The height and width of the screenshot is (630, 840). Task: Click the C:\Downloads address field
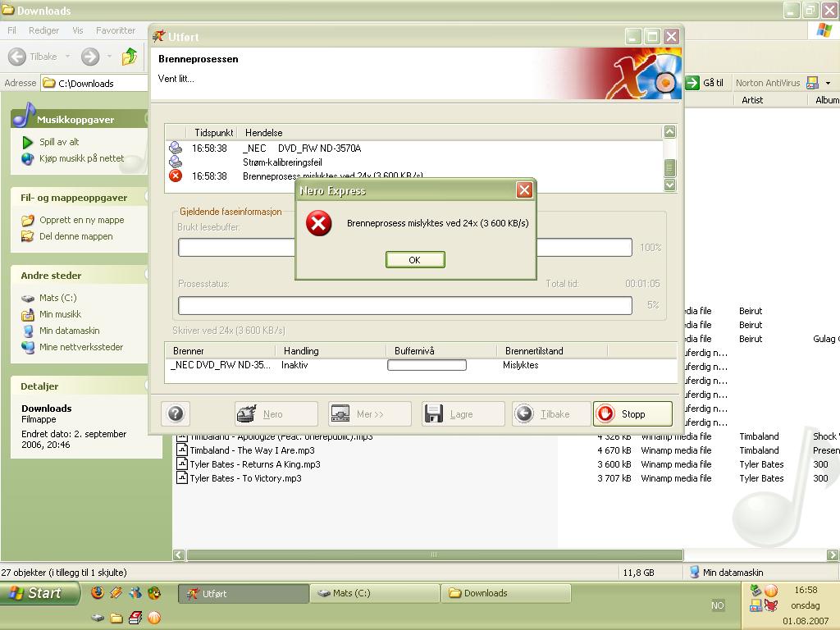[x=94, y=83]
